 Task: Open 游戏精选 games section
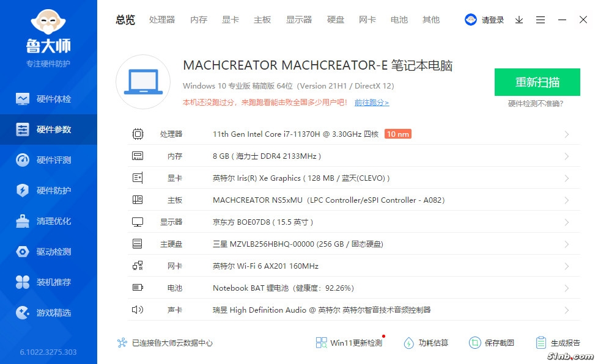[x=48, y=313]
